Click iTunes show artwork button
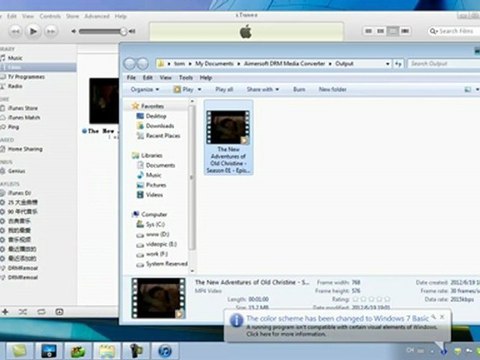This screenshot has width=480, height=360. tap(59, 312)
